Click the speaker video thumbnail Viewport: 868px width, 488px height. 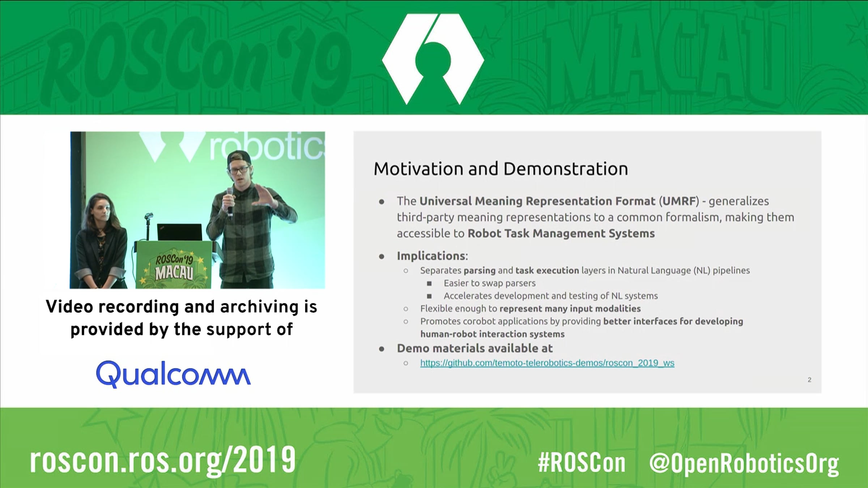pyautogui.click(x=197, y=210)
